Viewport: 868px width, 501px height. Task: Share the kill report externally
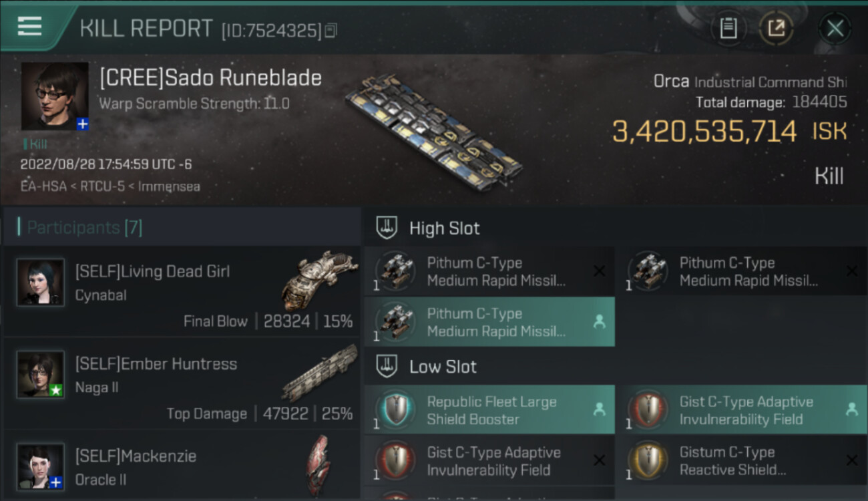pyautogui.click(x=776, y=28)
